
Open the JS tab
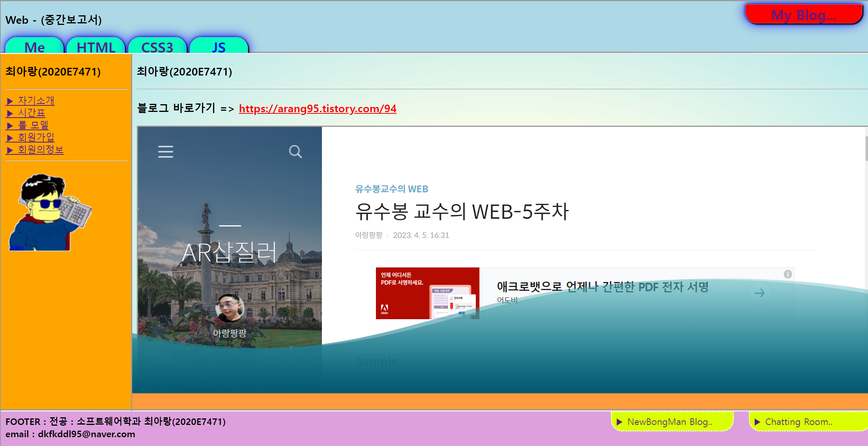click(218, 47)
